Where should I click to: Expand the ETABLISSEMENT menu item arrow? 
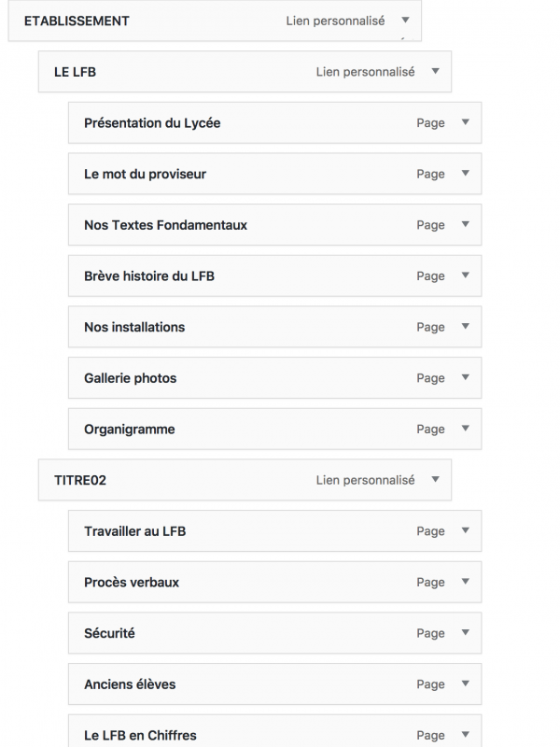click(x=405, y=20)
